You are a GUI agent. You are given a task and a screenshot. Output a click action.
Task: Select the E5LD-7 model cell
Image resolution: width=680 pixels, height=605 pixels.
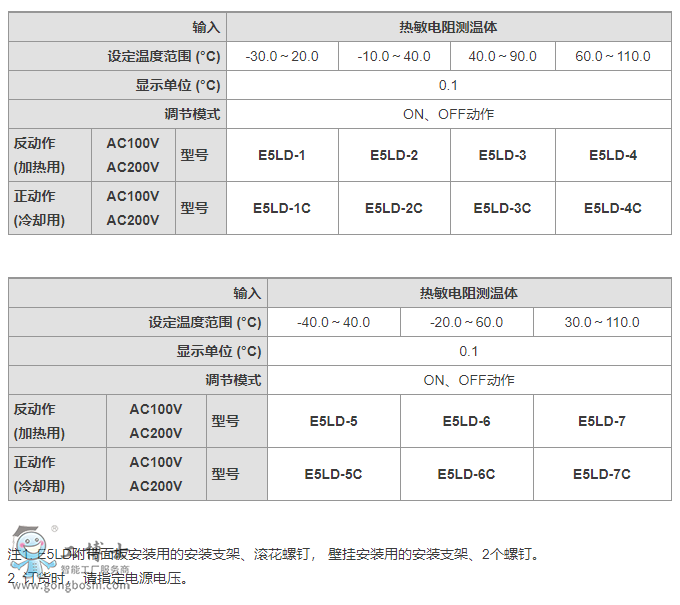click(602, 421)
